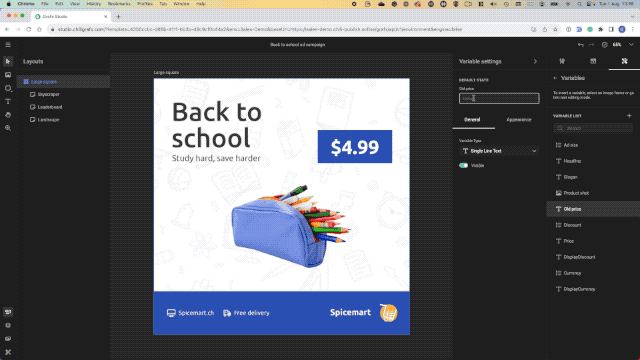The height and width of the screenshot is (360, 640).
Task: Collapse Variable settings panel with chevron
Action: pyautogui.click(x=535, y=61)
